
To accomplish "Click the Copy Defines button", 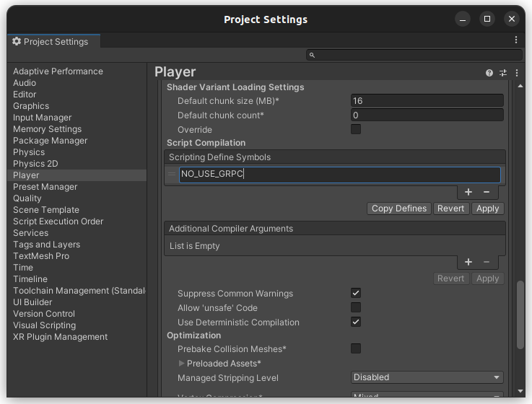I will click(x=399, y=208).
